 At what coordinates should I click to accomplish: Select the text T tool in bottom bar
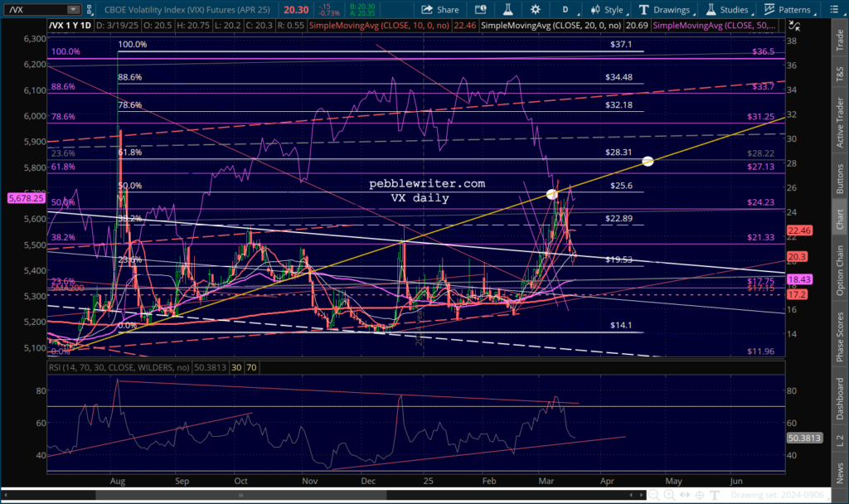(x=714, y=495)
